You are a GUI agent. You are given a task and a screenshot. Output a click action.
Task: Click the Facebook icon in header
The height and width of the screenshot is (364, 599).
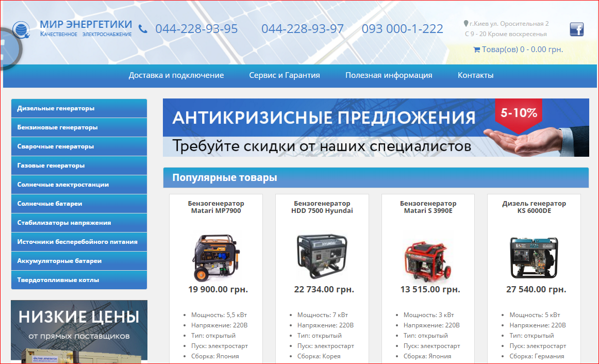click(576, 29)
